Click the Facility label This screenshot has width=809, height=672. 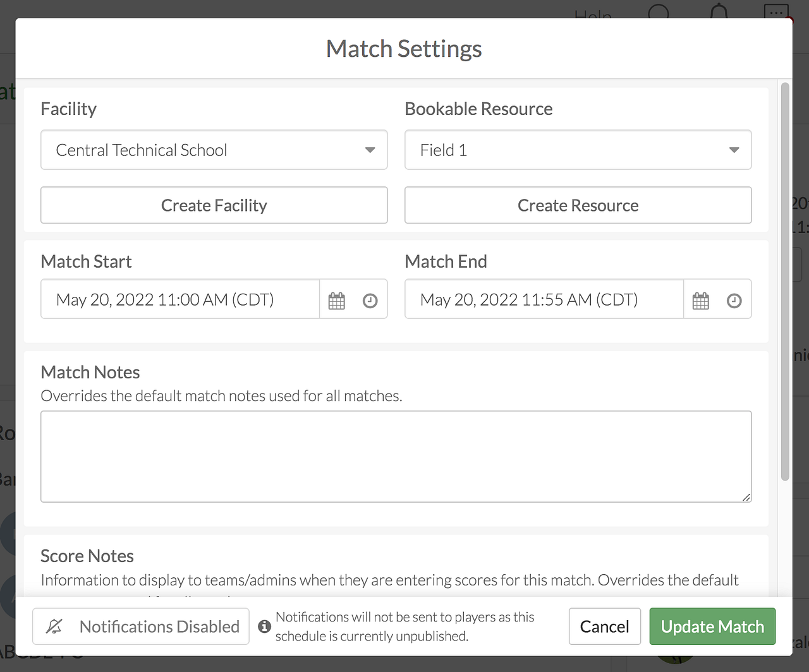tap(69, 109)
